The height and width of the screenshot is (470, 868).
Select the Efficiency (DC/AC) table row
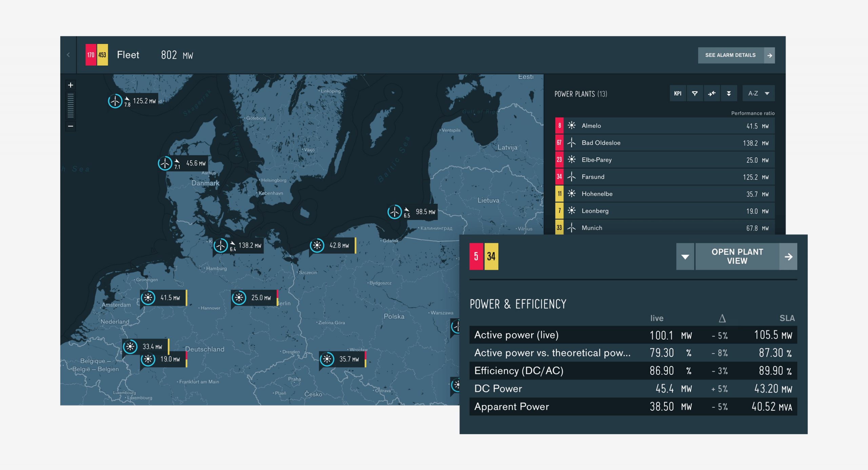pos(633,371)
